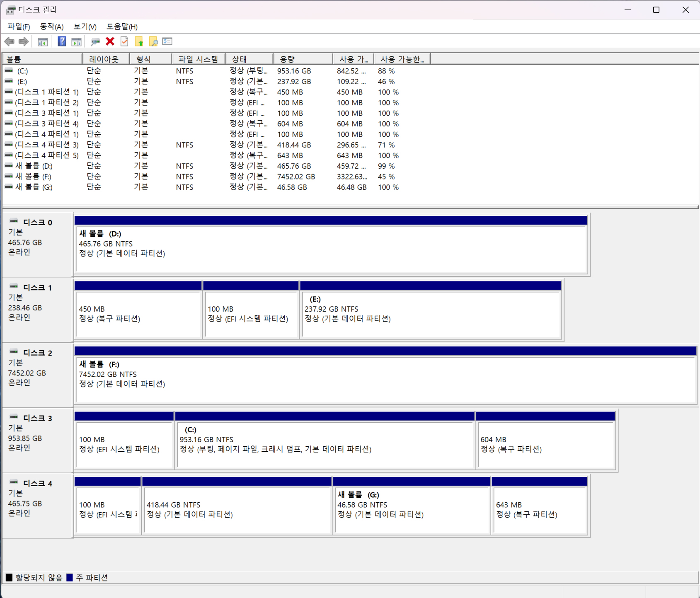Open Help via the blue question mark icon

62,41
